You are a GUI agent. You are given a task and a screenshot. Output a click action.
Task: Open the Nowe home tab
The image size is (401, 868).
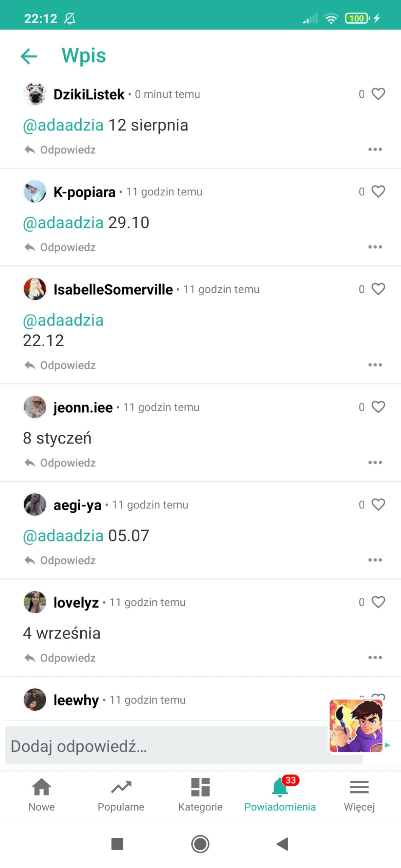tap(42, 795)
